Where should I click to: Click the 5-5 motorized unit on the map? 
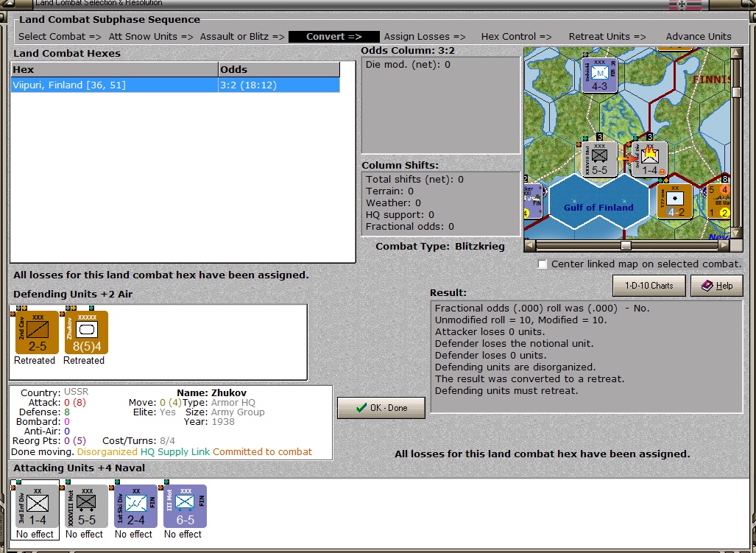pyautogui.click(x=599, y=160)
